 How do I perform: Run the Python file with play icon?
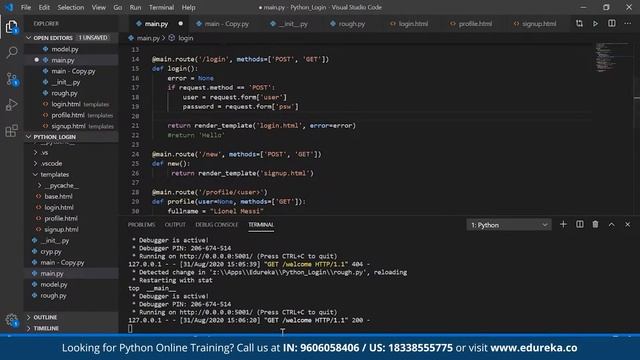point(596,24)
